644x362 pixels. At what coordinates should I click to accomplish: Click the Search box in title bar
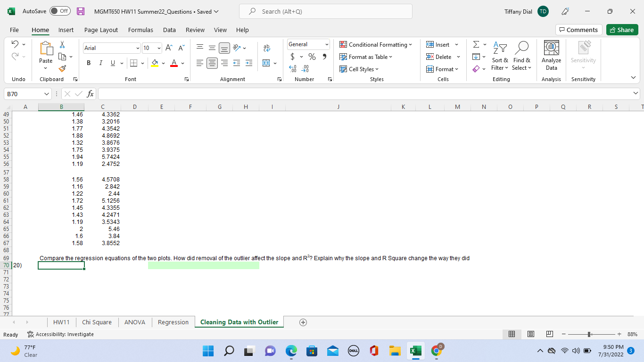point(326,11)
